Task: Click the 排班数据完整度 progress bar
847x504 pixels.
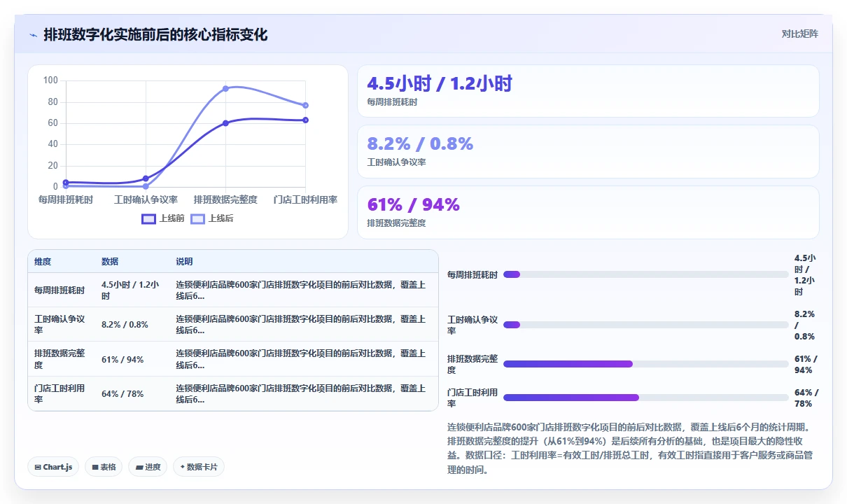Action: click(x=646, y=364)
